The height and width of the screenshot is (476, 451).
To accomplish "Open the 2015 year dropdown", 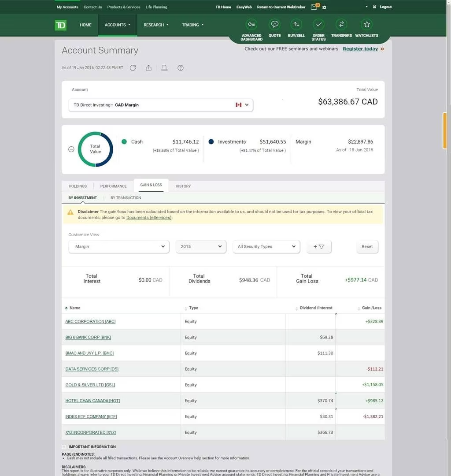I will (201, 246).
